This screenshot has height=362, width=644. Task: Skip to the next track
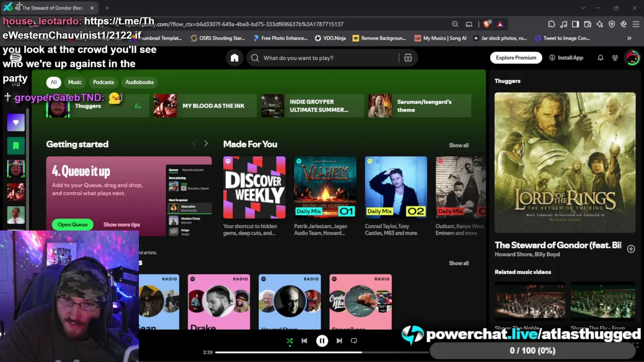(x=339, y=341)
